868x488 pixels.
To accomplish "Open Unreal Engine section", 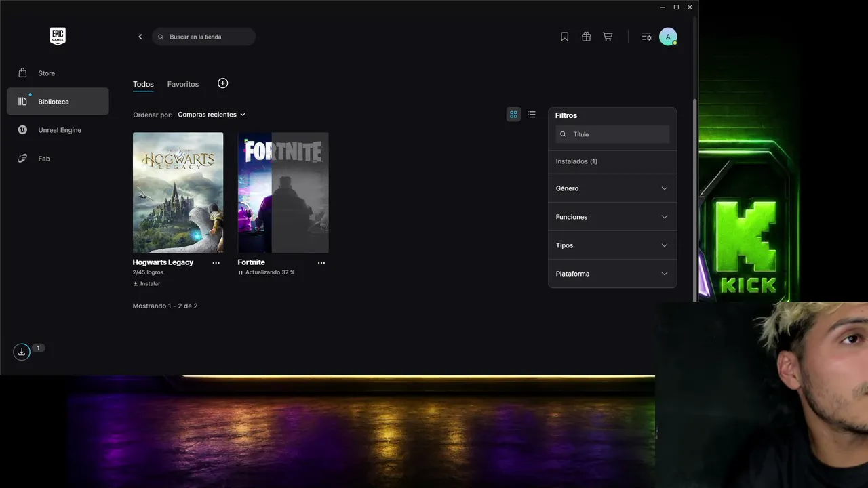I will pos(58,130).
